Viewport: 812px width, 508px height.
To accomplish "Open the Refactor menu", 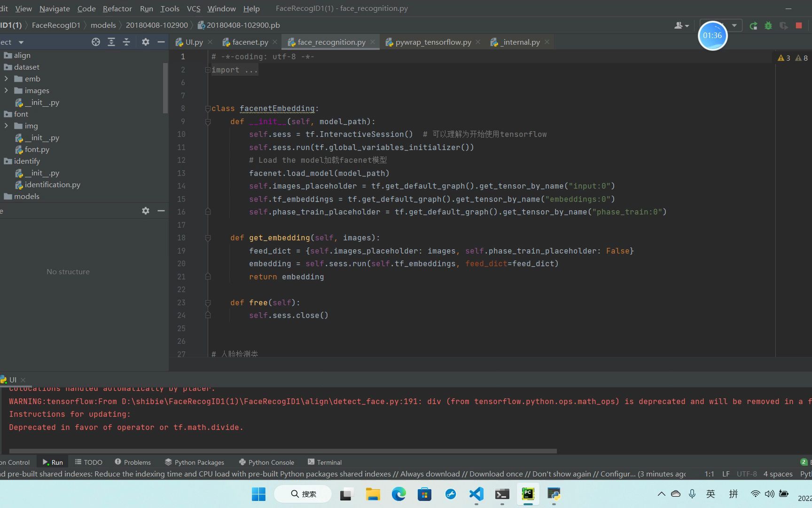I will click(x=117, y=8).
